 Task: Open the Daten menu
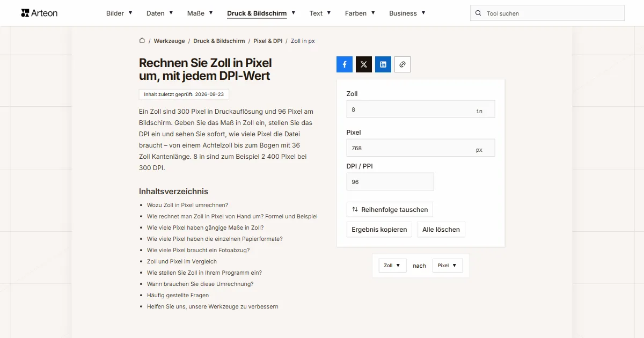(159, 13)
